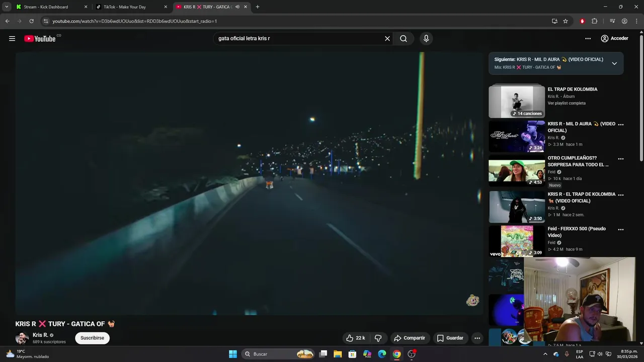The height and width of the screenshot is (362, 644).
Task: Open the media control toolbar button
Action: 612,21
